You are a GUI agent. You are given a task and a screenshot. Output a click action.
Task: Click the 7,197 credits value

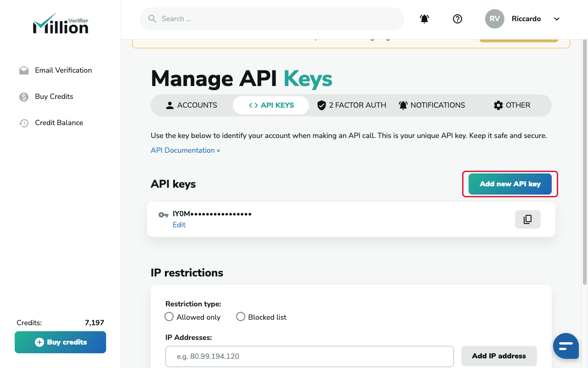pyautogui.click(x=95, y=323)
